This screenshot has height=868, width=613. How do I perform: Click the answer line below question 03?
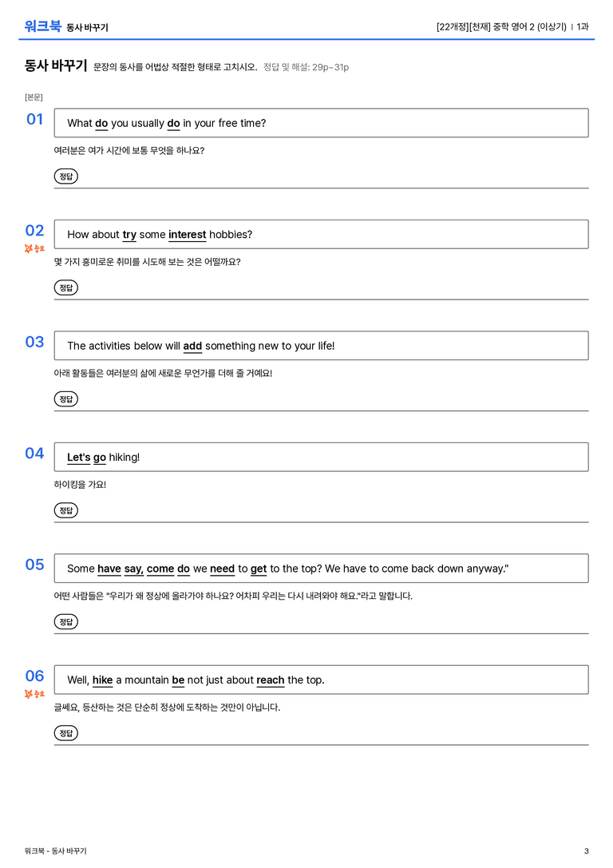click(321, 410)
